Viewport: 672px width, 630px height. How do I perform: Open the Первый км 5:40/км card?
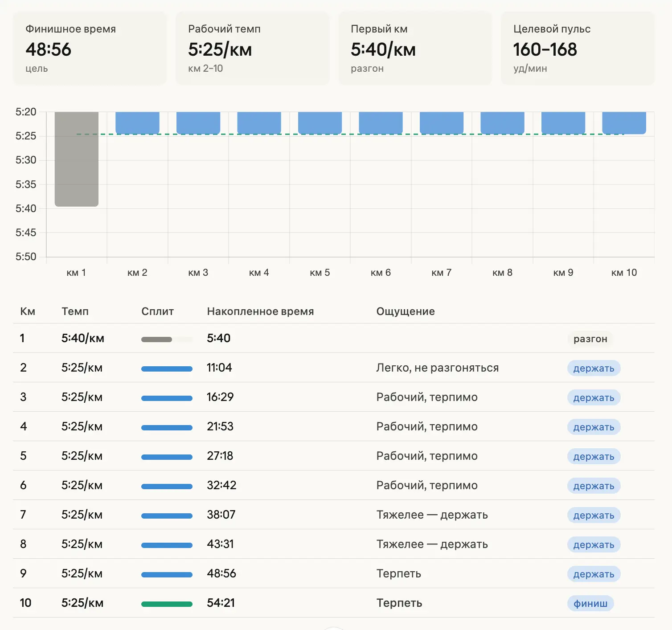pyautogui.click(x=415, y=49)
